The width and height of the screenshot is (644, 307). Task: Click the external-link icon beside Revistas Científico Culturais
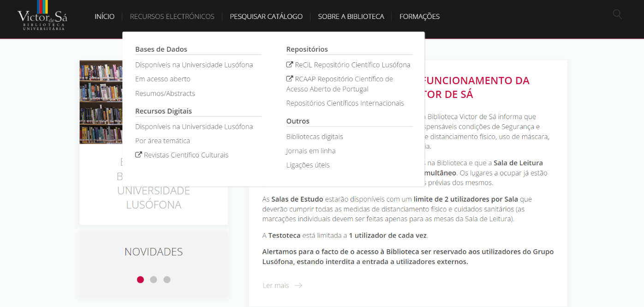click(138, 155)
